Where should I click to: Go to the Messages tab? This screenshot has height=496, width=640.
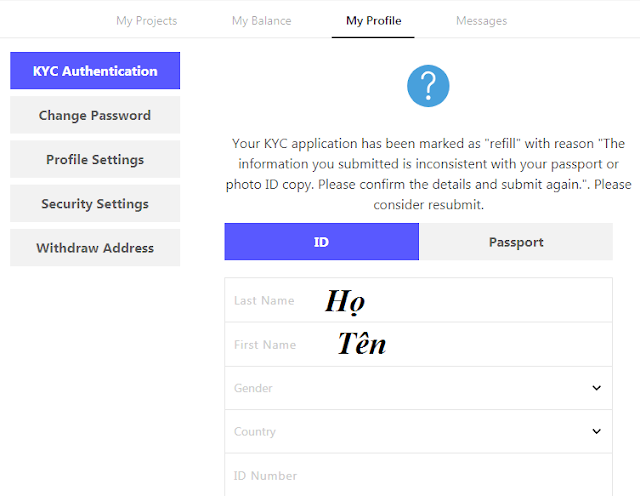point(481,20)
